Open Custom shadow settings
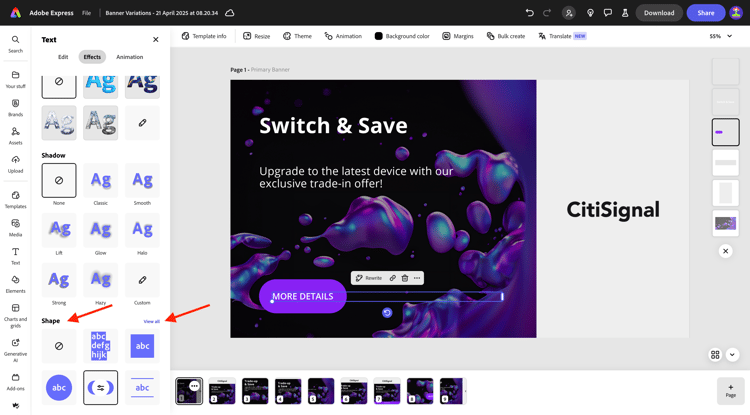The image size is (750, 415). [x=142, y=280]
